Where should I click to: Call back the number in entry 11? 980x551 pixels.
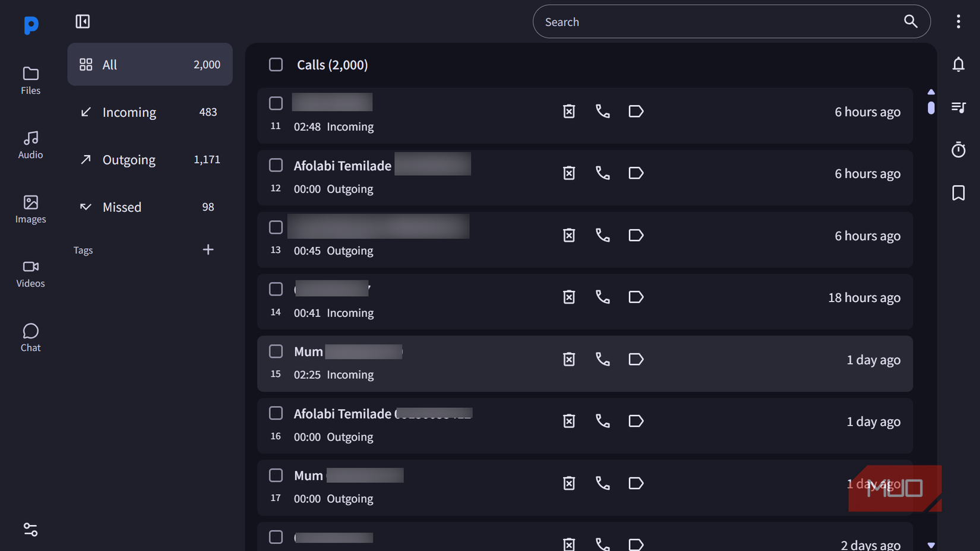click(602, 111)
